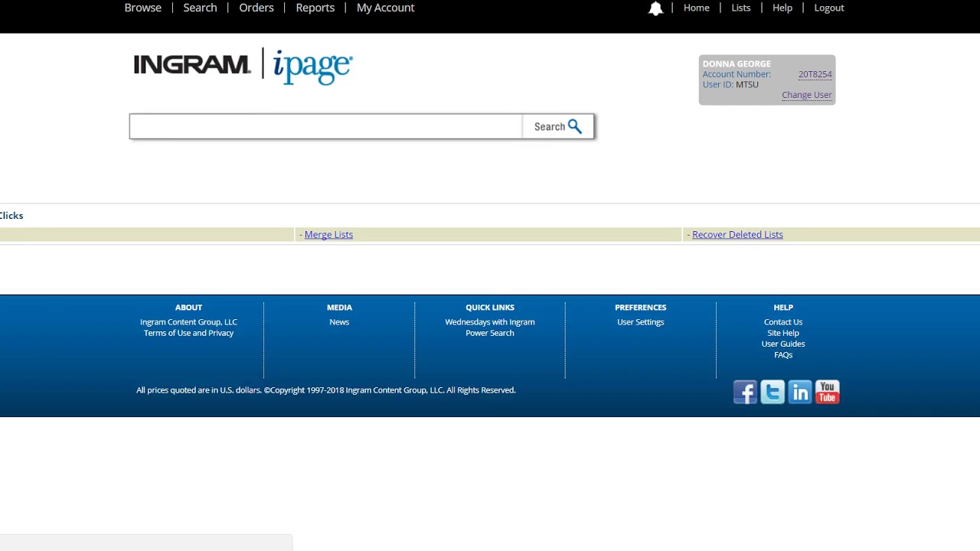Viewport: 980px width, 551px height.
Task: Open Ingram Content Group, LLC footer link
Action: pos(188,322)
